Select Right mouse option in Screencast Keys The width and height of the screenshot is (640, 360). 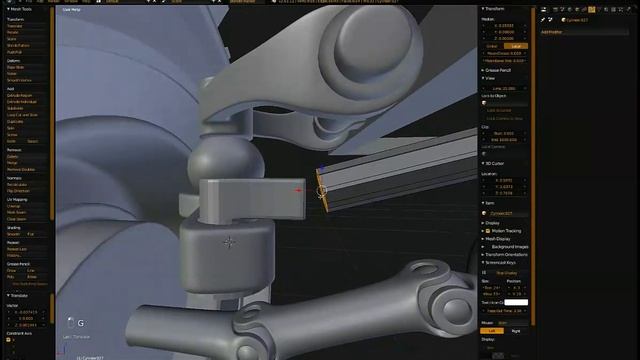(516, 331)
